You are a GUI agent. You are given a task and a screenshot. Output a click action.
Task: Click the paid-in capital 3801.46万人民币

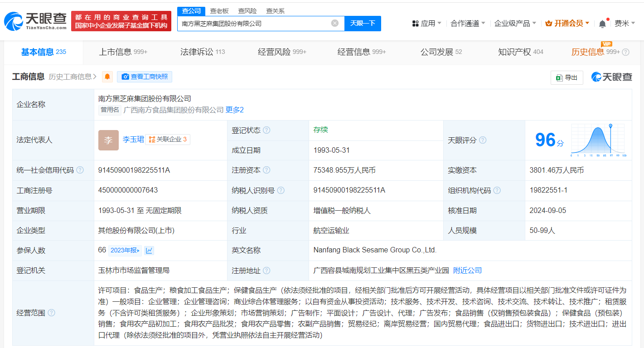(557, 170)
